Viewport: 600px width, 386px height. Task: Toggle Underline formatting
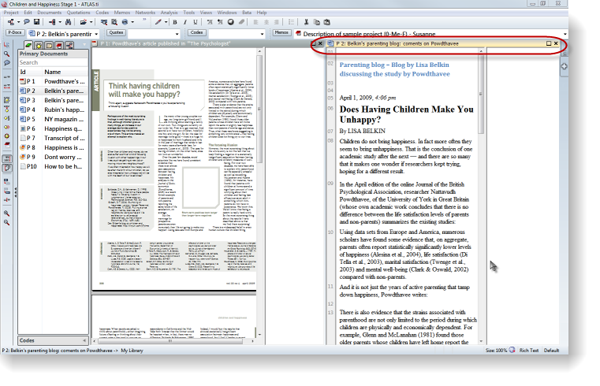(x=196, y=22)
